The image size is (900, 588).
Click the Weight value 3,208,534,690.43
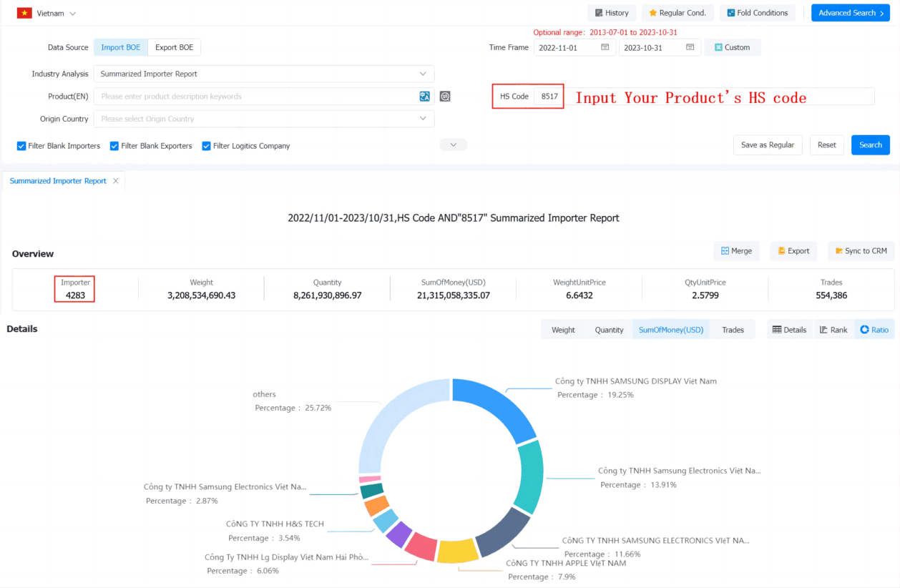pos(201,295)
